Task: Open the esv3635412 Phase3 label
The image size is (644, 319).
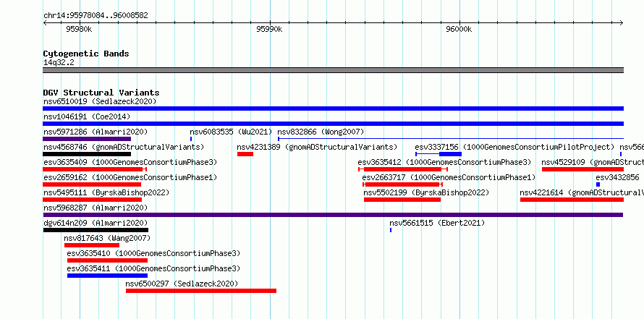Action: point(444,162)
